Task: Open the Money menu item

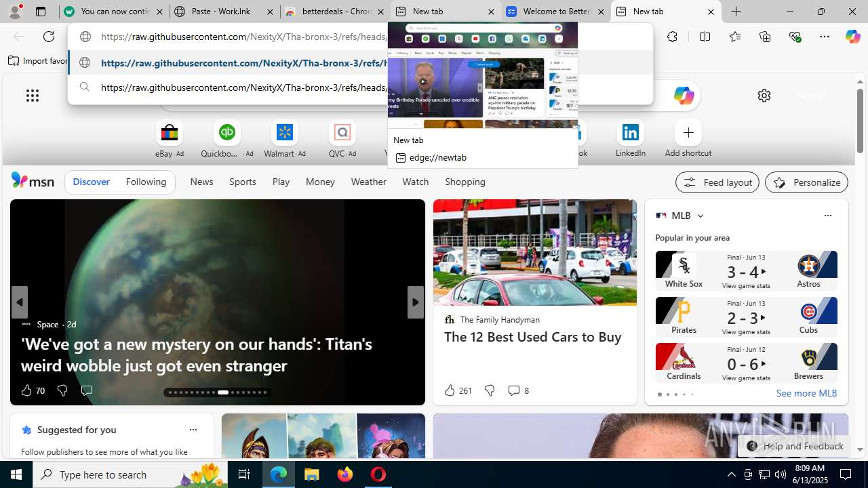Action: (320, 182)
